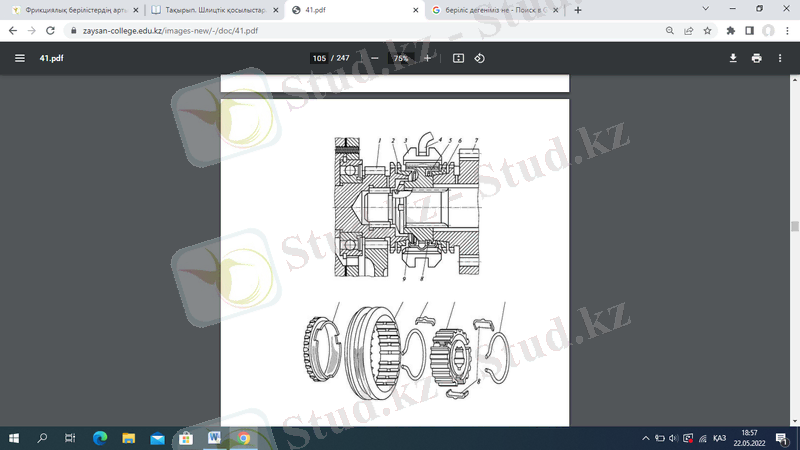
Task: Open the Chrome three-dot menu
Action: pyautogui.click(x=787, y=31)
